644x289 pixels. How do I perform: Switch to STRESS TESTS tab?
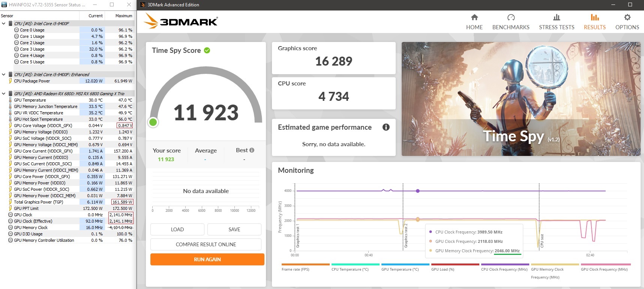click(x=557, y=22)
